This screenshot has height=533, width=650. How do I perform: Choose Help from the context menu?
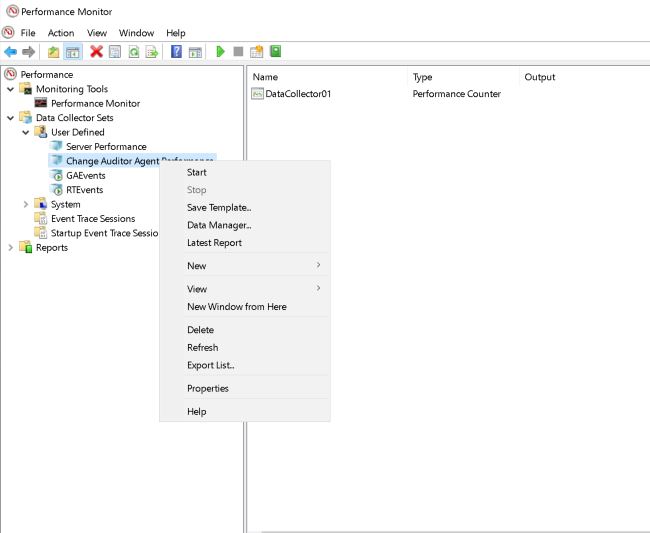[245, 412]
